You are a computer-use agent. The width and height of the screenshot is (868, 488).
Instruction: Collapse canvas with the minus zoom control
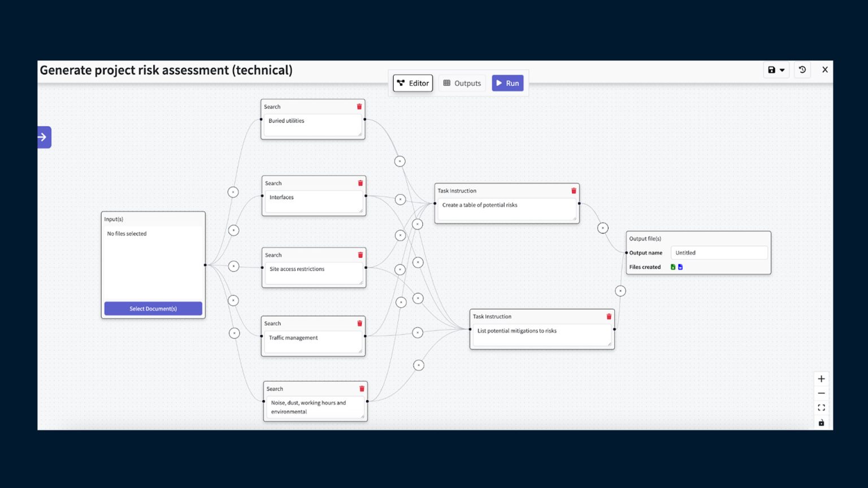821,393
